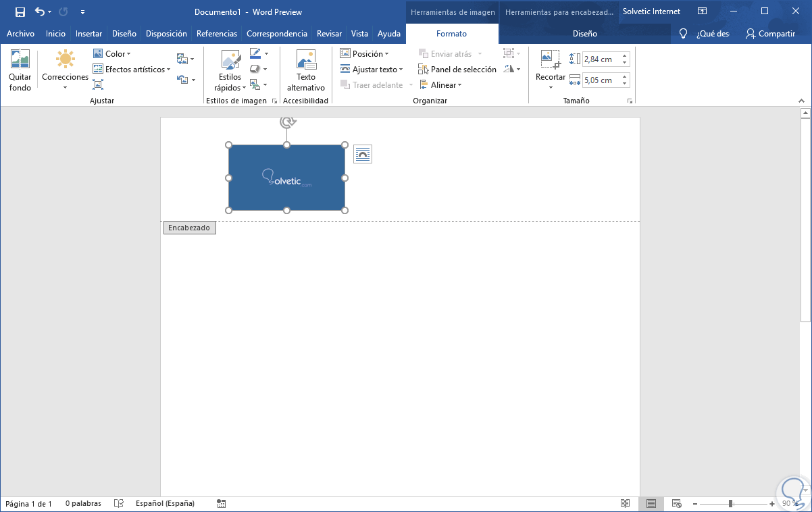Screen dimensions: 812x512
Task: Click 0 palabras word count
Action: click(83, 504)
